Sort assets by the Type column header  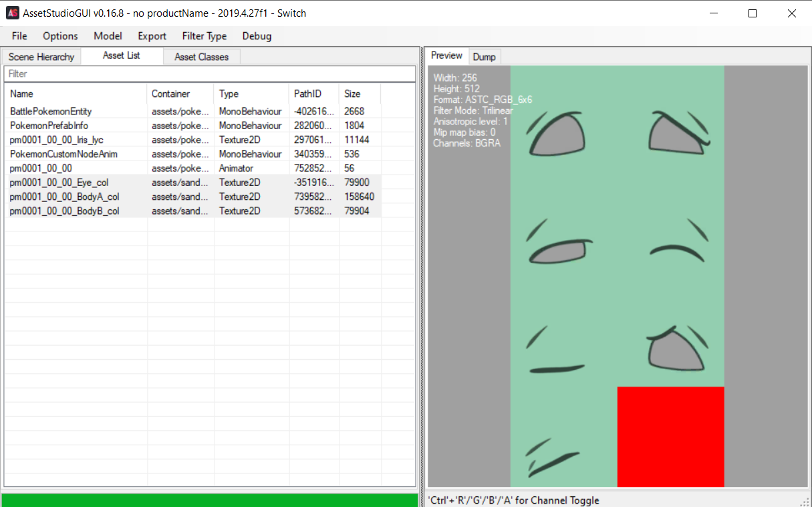[x=251, y=94]
